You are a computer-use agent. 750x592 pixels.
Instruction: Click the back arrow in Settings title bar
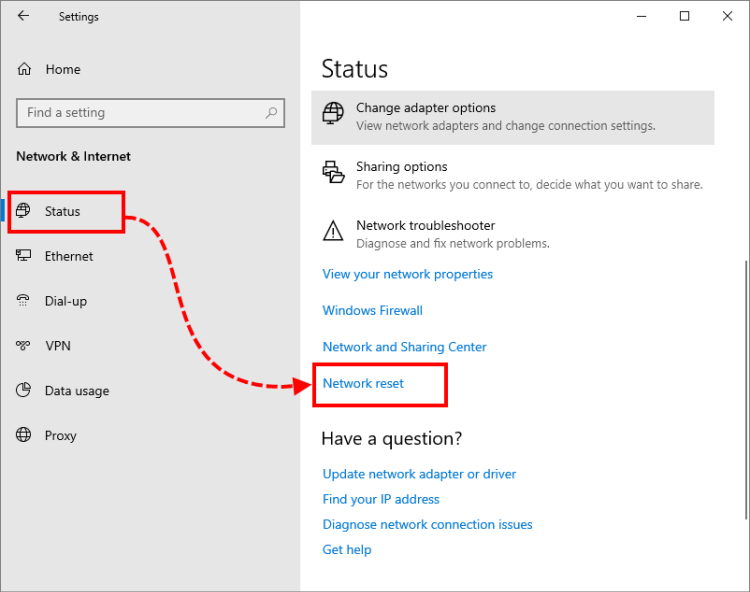[24, 16]
